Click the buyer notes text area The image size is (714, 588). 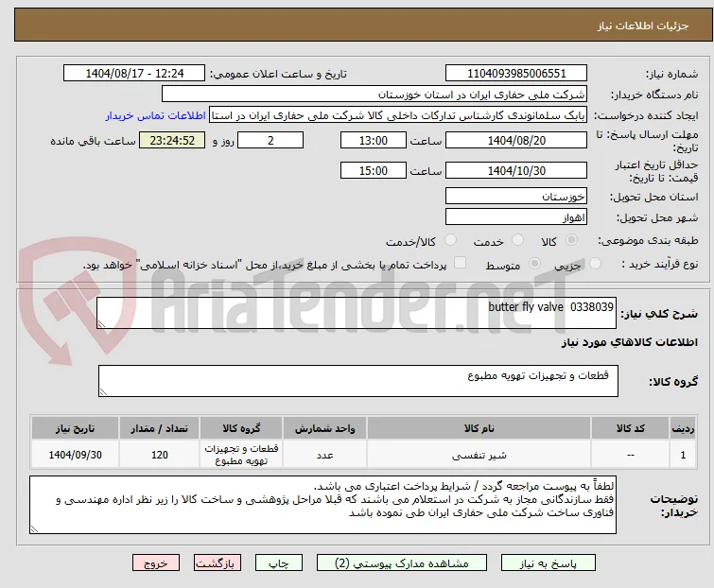(322, 505)
